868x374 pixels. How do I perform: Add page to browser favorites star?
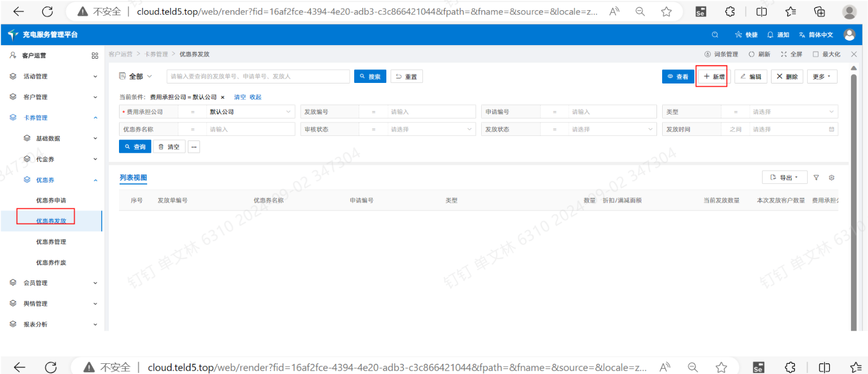666,11
